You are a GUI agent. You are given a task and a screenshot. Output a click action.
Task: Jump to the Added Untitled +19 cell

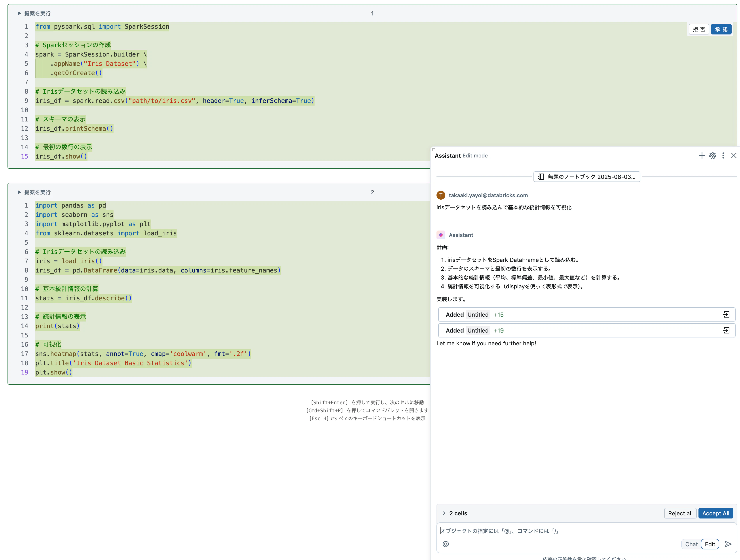pyautogui.click(x=726, y=330)
